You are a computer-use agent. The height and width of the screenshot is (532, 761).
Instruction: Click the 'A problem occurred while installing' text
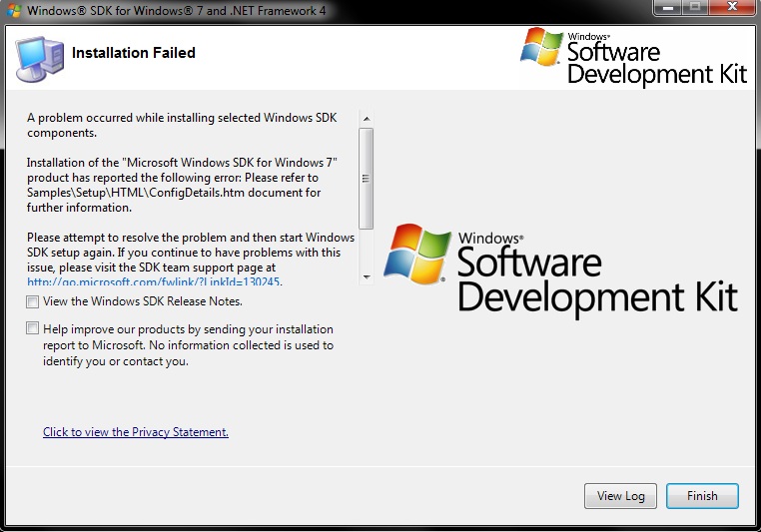[x=182, y=125]
